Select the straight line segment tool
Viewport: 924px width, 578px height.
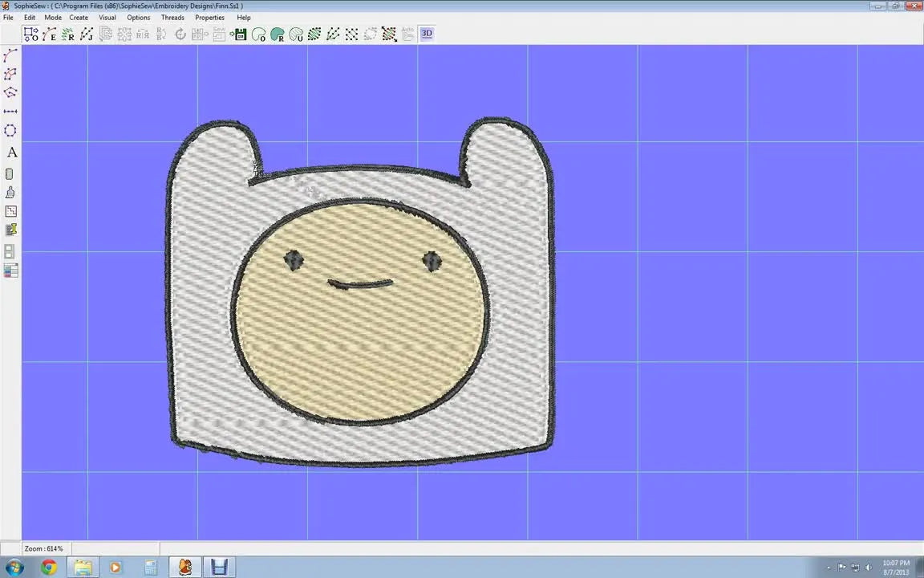[x=10, y=112]
